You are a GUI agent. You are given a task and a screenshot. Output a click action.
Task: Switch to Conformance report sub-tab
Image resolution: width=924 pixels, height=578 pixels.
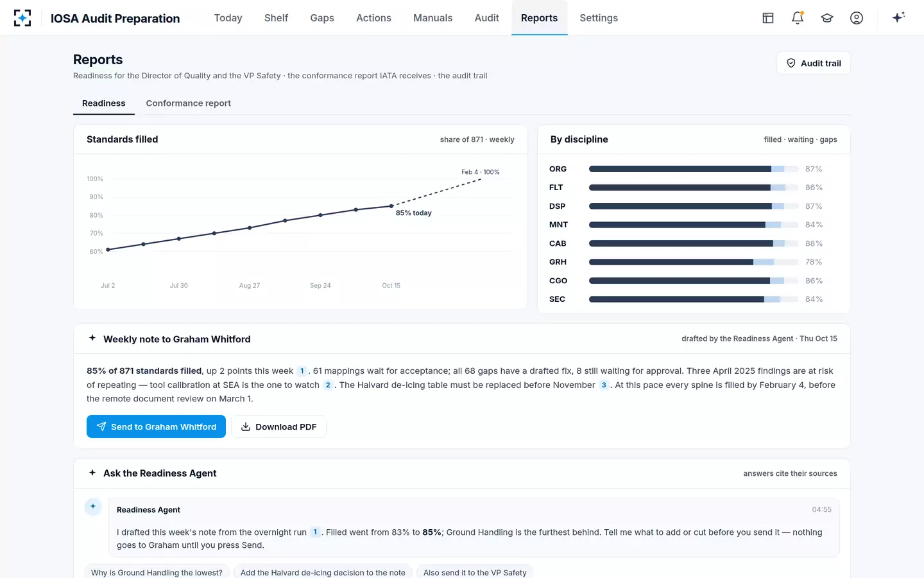coord(188,103)
